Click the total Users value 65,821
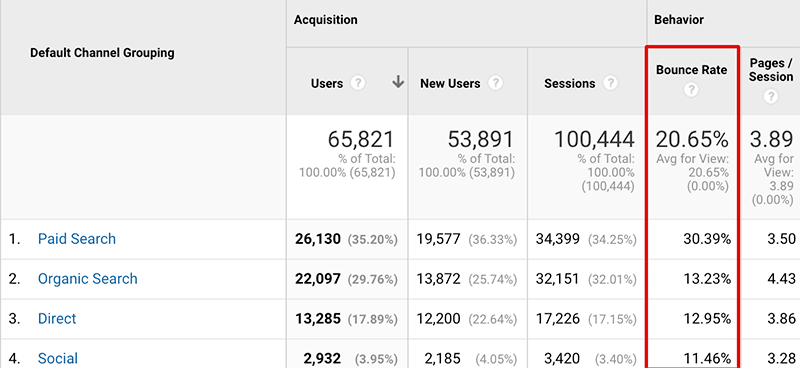 [x=361, y=139]
